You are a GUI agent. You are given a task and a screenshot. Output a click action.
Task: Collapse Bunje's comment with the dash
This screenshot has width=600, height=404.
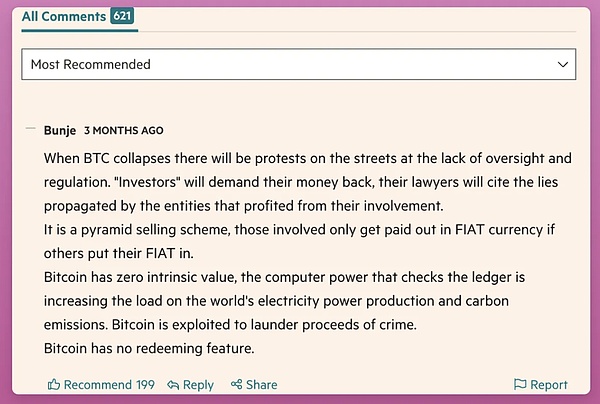pyautogui.click(x=30, y=130)
